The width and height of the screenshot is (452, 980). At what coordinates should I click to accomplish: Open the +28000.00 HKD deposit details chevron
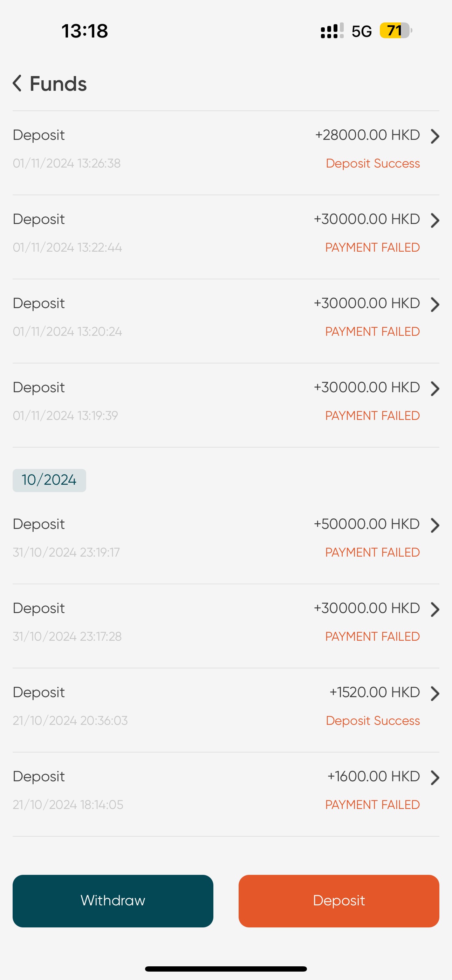coord(435,136)
